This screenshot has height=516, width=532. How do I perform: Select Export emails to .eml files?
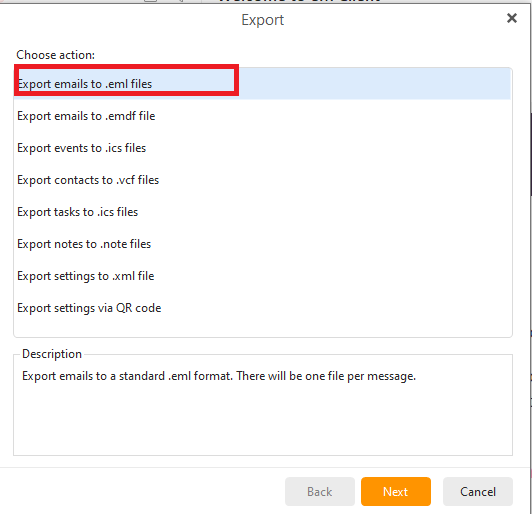click(x=262, y=84)
